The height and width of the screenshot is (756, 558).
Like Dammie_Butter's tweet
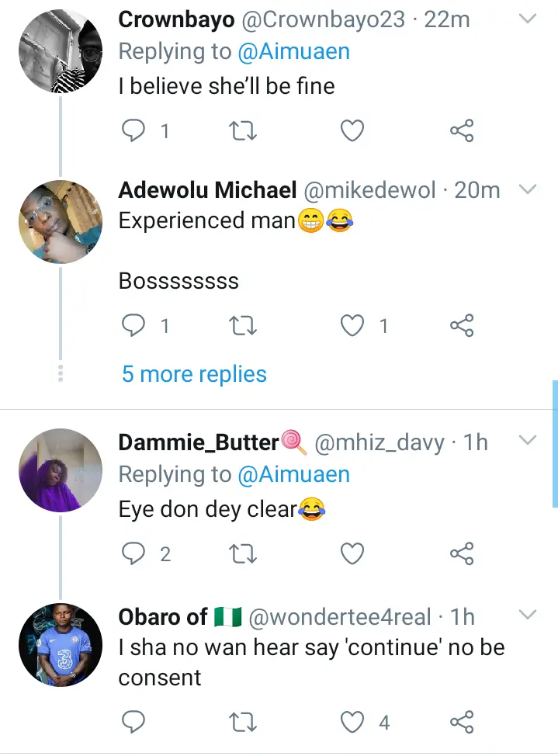(352, 553)
